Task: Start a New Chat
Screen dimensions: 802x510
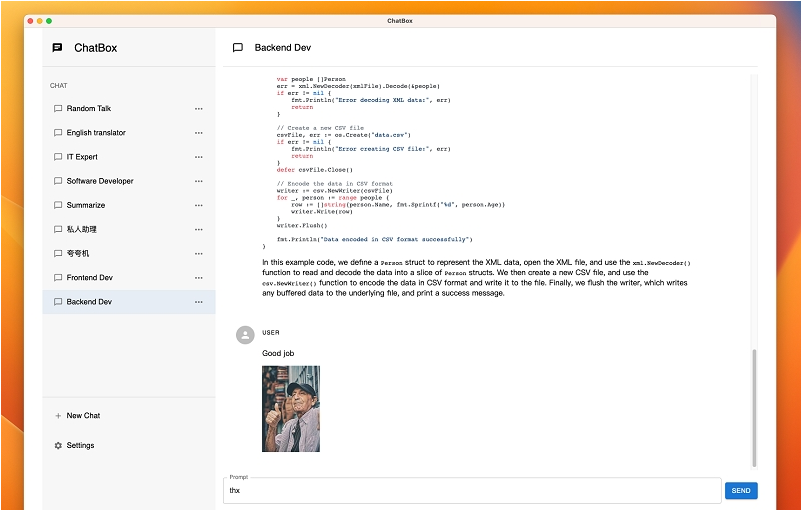Action: click(129, 416)
